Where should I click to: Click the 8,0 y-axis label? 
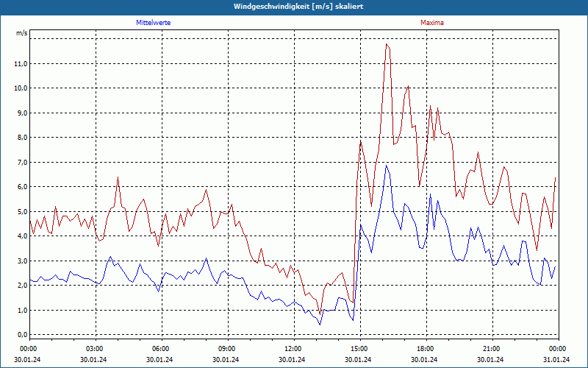(22, 138)
